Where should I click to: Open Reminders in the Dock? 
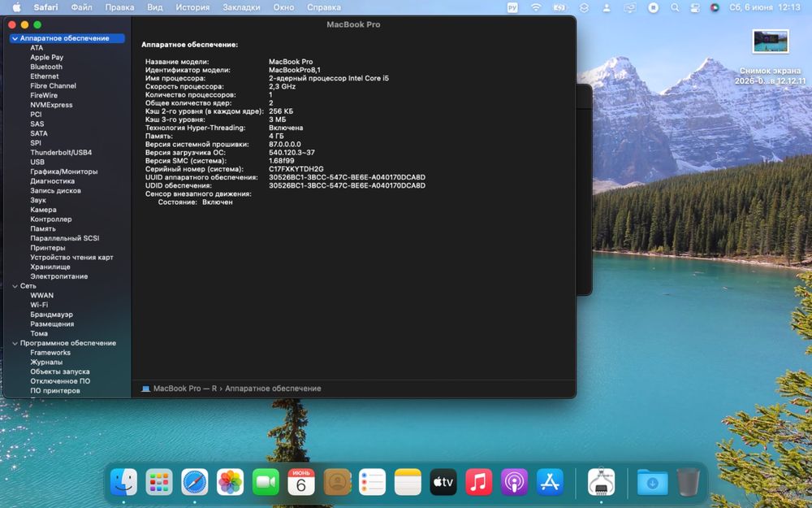(x=373, y=482)
